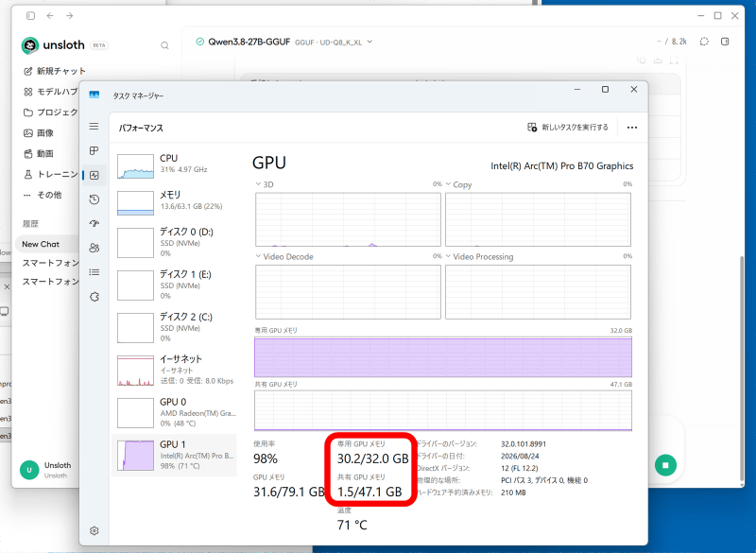Toggle the Task Manager hamburger navigation menu

pyautogui.click(x=94, y=127)
